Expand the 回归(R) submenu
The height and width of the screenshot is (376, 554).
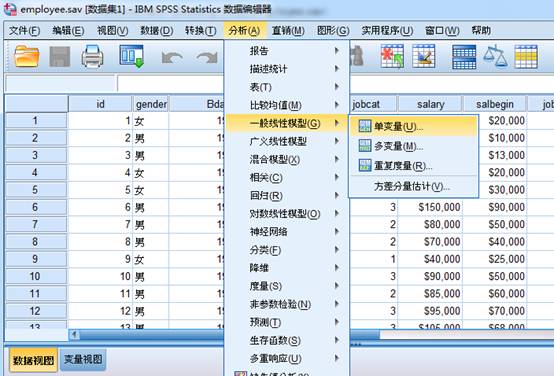(x=286, y=195)
